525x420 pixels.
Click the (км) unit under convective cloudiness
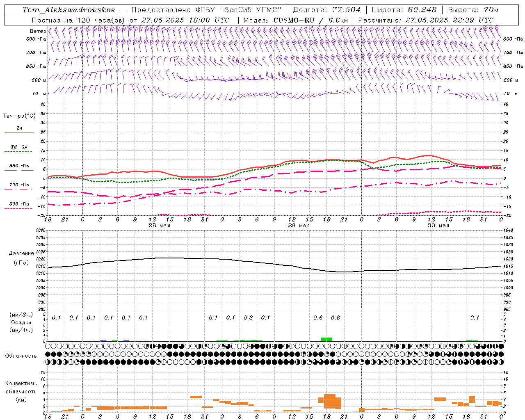tap(21, 399)
